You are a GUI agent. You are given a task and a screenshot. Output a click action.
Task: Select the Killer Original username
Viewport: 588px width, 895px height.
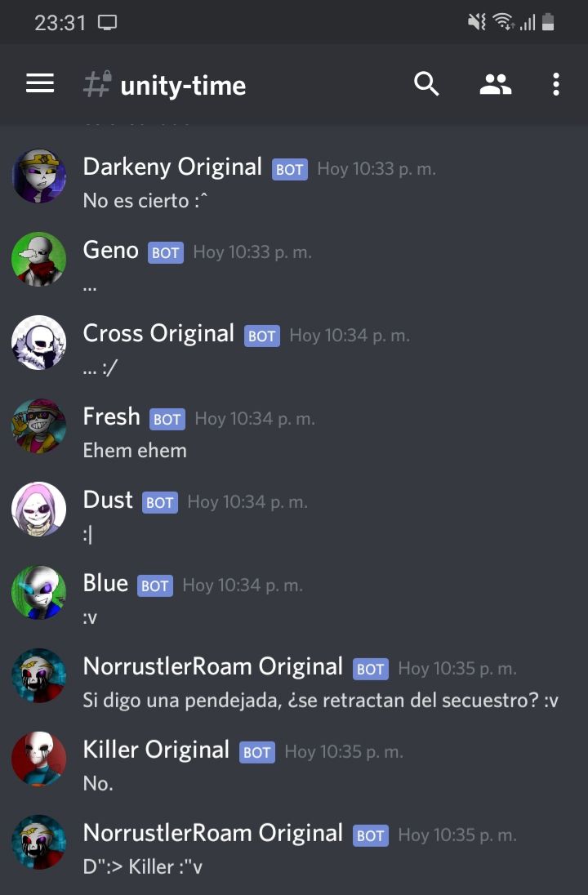156,750
